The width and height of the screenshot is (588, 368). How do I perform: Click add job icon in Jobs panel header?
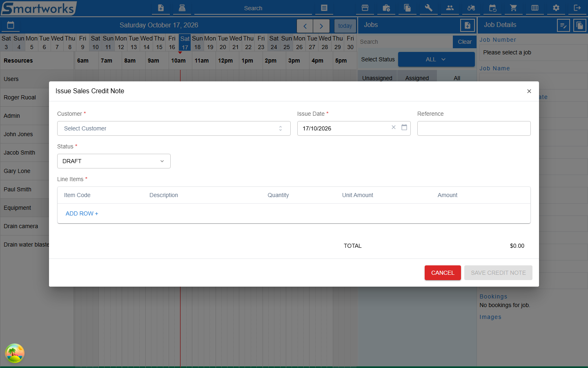(468, 25)
